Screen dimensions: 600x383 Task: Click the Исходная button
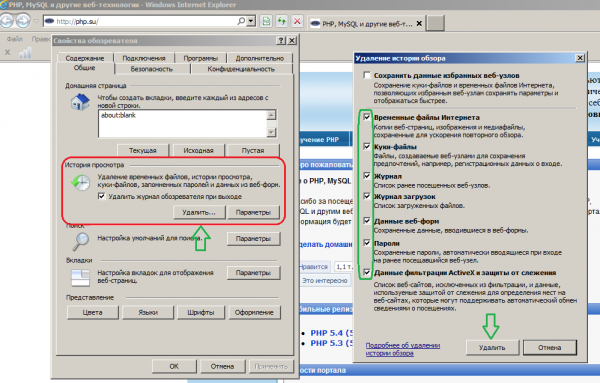[198, 150]
